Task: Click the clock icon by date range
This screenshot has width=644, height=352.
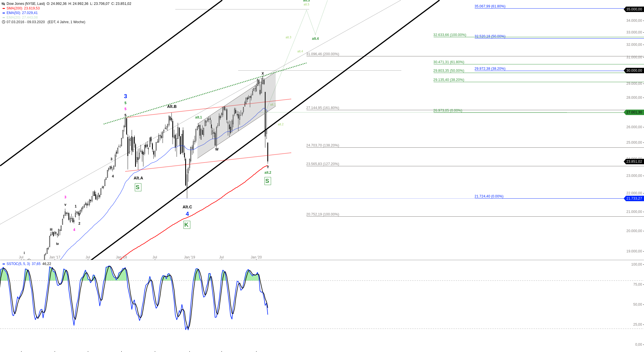Action: tap(3, 22)
